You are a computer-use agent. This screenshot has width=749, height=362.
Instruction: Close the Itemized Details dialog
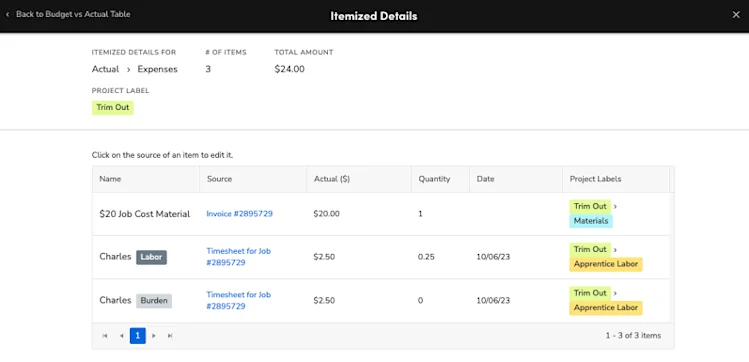(736, 15)
